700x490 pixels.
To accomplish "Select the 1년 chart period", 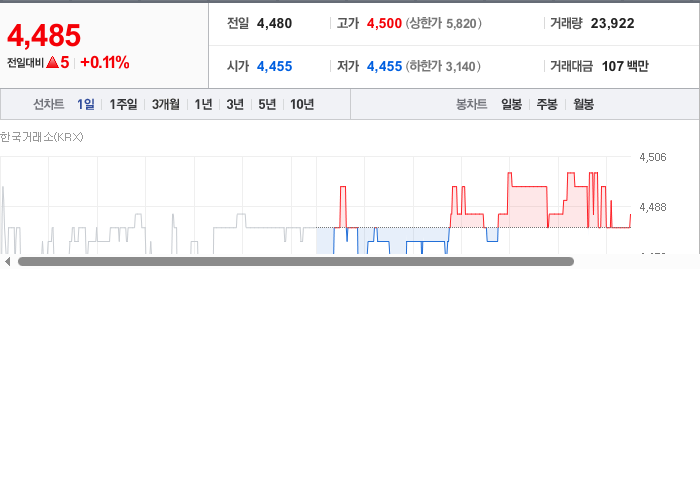I will point(203,104).
